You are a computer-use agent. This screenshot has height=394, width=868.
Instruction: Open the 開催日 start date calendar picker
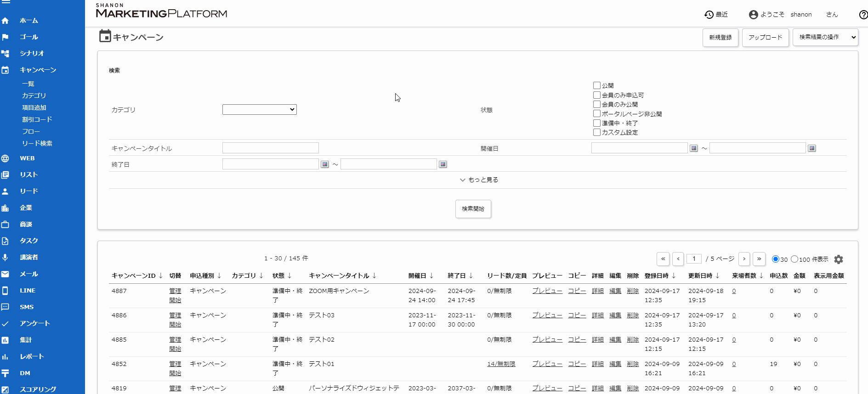coord(694,148)
